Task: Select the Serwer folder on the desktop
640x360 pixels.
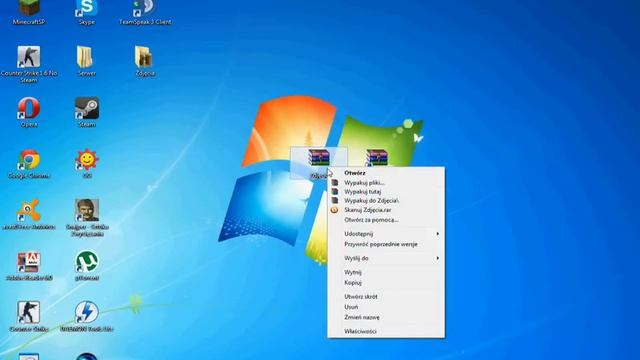Action: [87, 60]
